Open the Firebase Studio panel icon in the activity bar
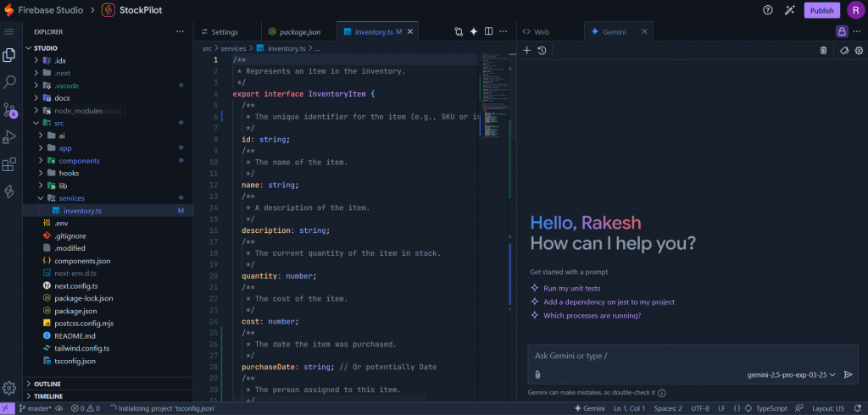This screenshot has width=868, height=415. pyautogui.click(x=8, y=191)
